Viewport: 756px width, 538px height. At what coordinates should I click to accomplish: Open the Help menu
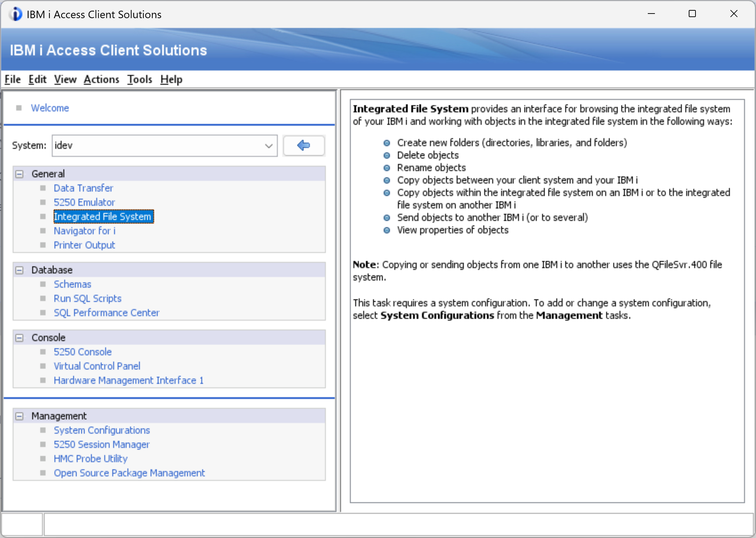pyautogui.click(x=171, y=79)
